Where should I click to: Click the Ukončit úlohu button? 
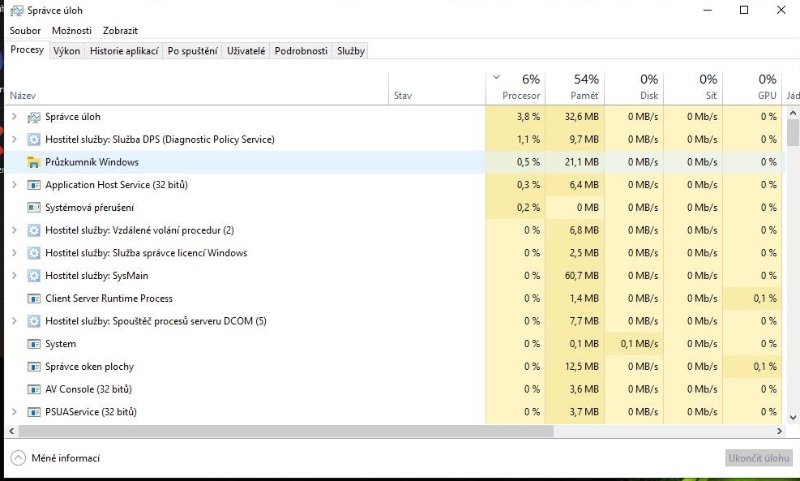(759, 458)
